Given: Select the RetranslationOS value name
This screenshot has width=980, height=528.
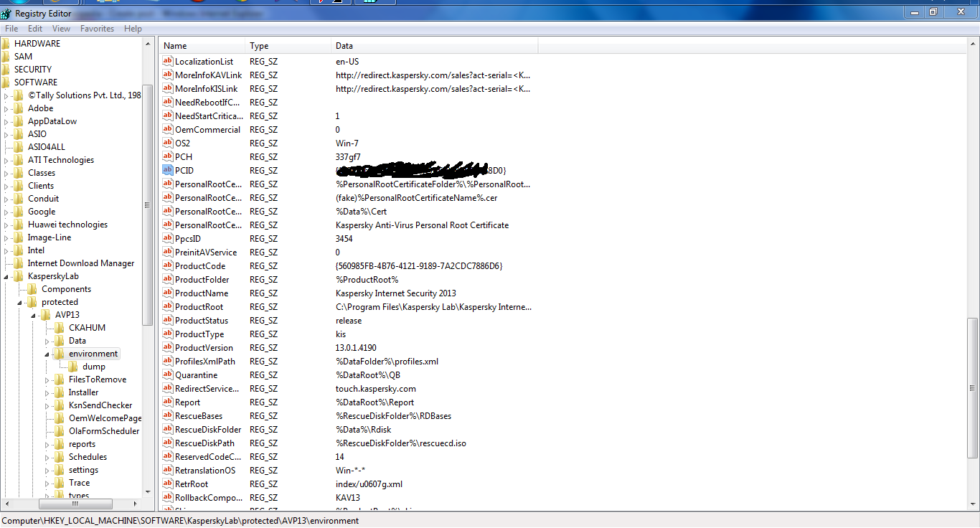Looking at the screenshot, I should click(205, 470).
